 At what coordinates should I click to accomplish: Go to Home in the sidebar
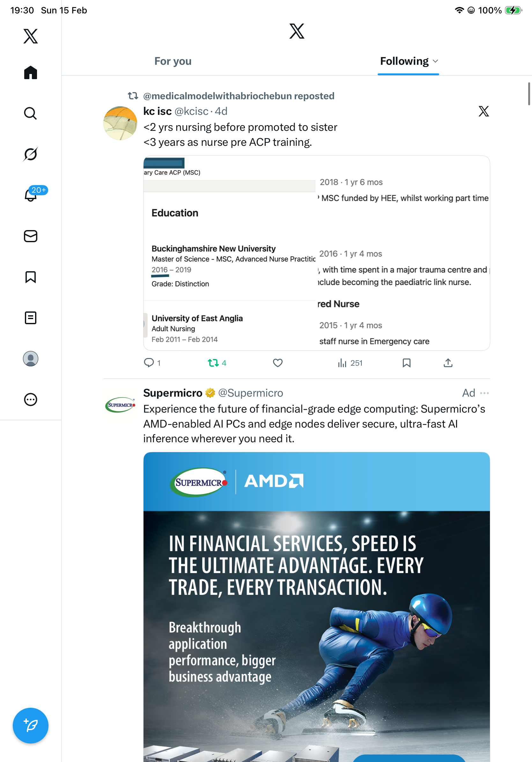[x=30, y=72]
